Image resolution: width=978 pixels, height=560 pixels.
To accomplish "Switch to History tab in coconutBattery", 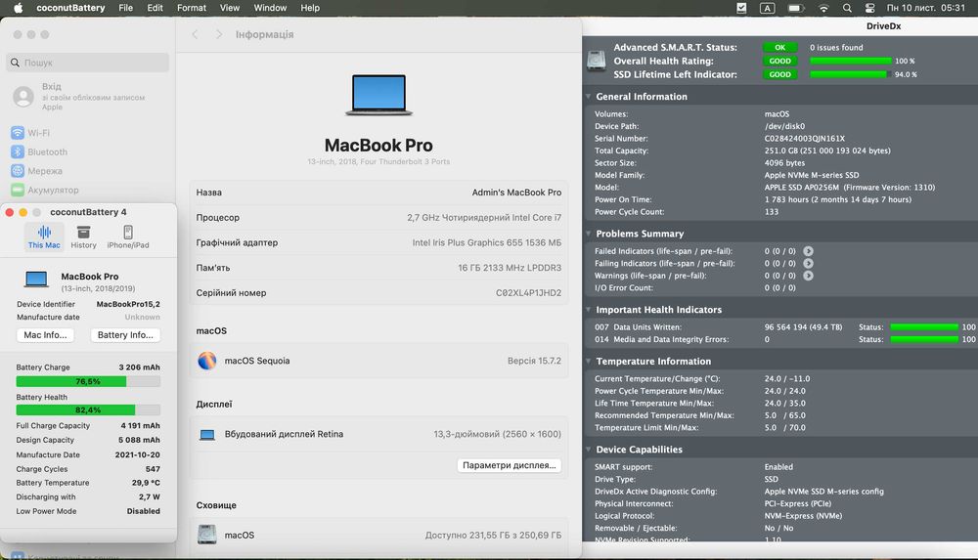I will click(x=83, y=237).
